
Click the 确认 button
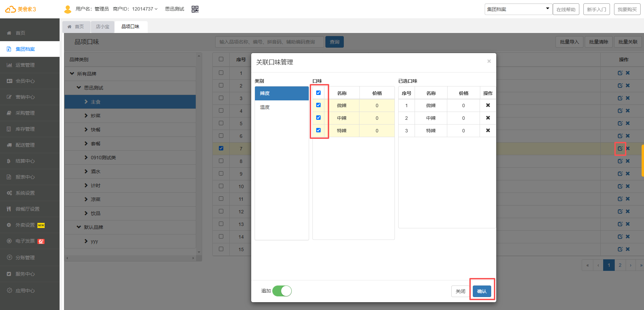pos(482,291)
